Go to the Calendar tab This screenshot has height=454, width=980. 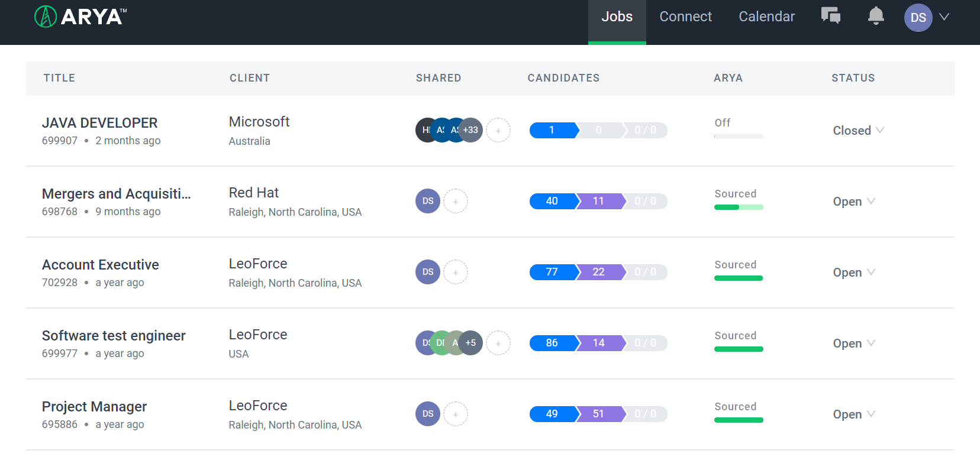point(766,17)
